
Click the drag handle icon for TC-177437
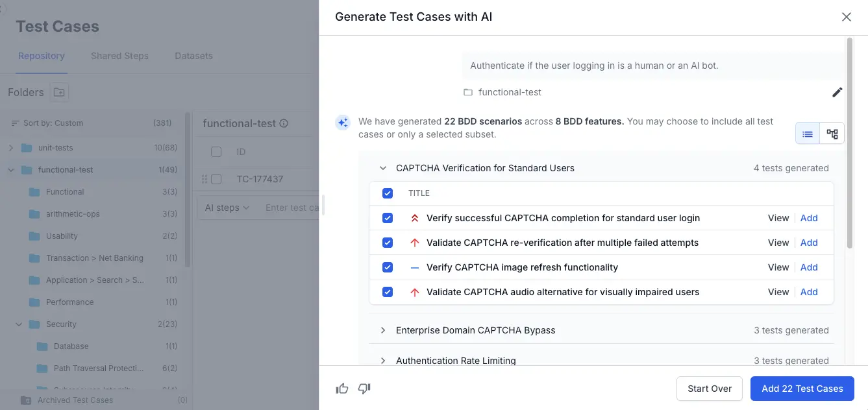pyautogui.click(x=205, y=179)
